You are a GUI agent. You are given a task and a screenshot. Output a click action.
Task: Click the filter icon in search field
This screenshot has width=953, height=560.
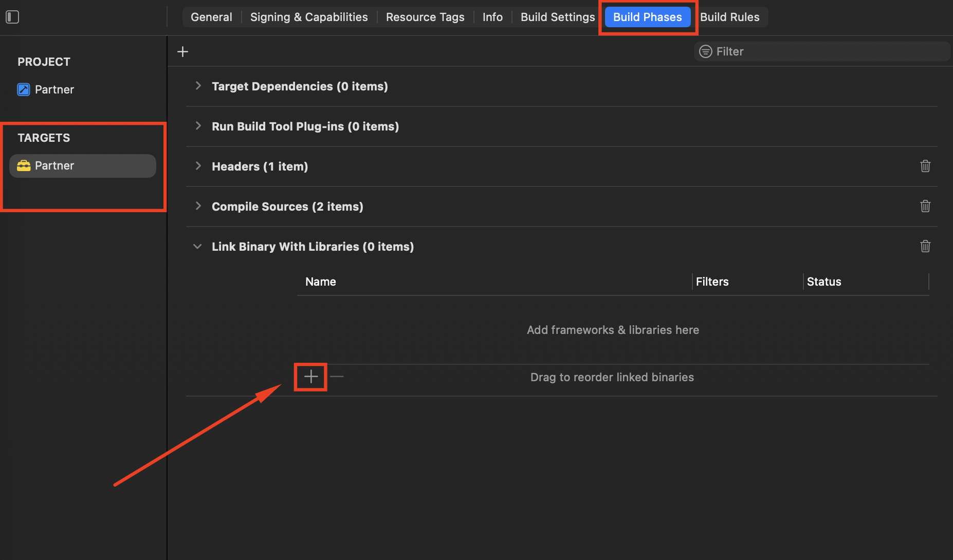(706, 51)
